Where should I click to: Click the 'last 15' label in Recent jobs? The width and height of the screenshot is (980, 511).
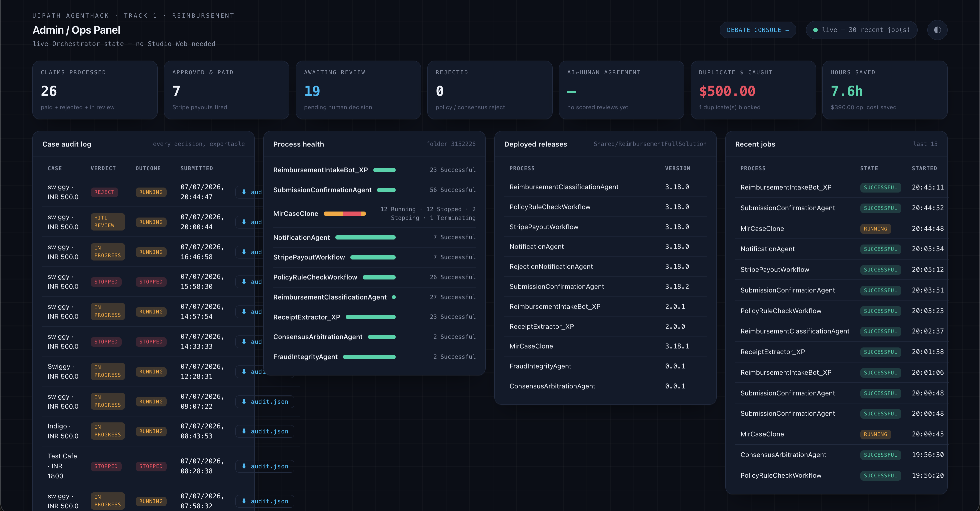click(925, 144)
